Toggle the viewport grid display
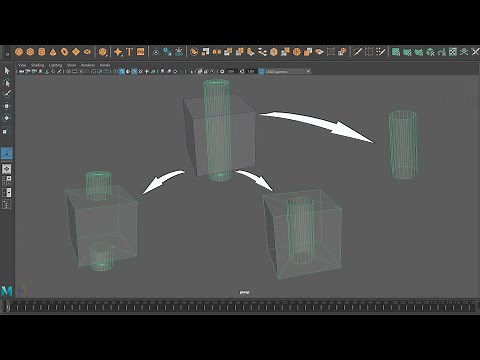The image size is (480, 360). click(68, 71)
